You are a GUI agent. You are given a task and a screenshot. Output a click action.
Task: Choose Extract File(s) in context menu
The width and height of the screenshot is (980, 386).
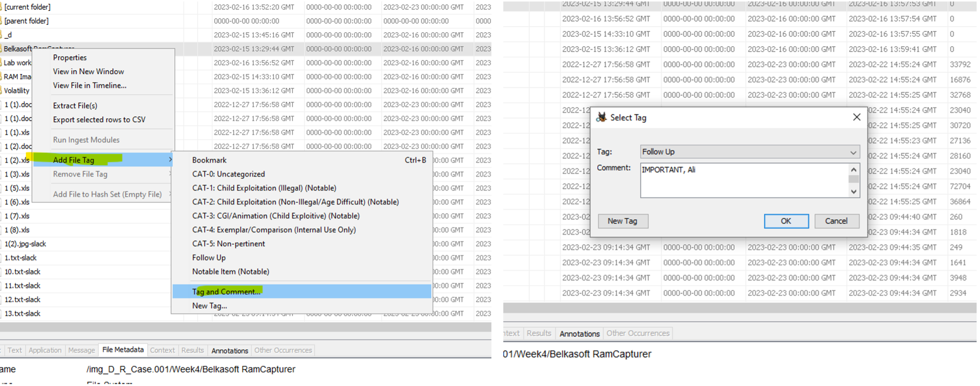point(75,105)
